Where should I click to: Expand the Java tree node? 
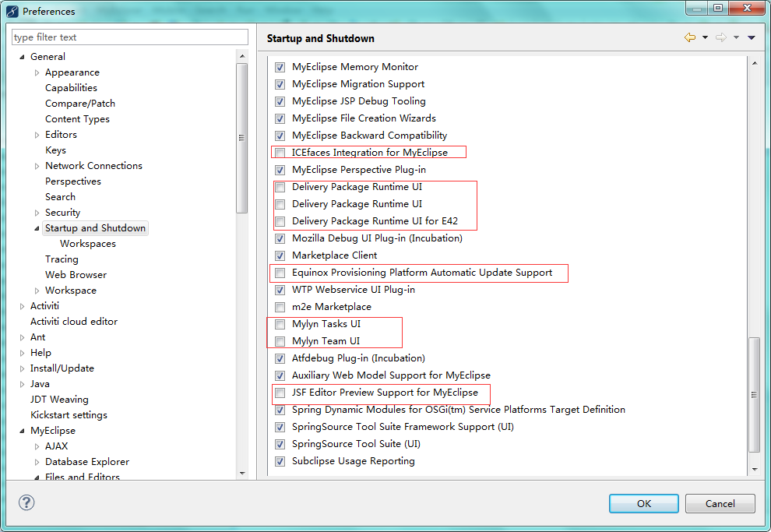coord(22,384)
